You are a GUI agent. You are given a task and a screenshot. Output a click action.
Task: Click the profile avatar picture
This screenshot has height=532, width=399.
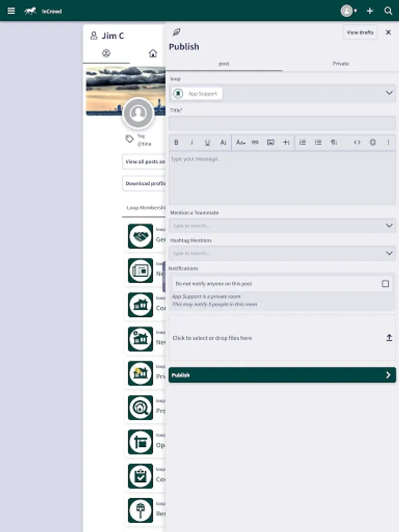click(x=138, y=113)
